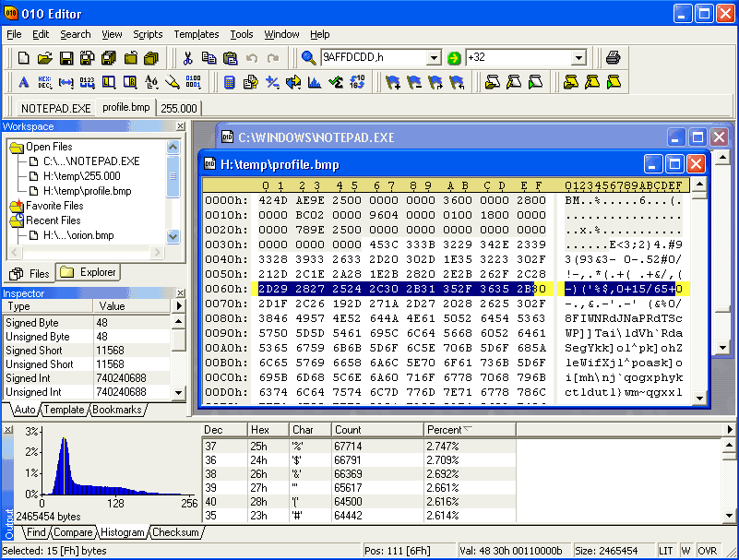Click the Open Template yellow scroll icon
The height and width of the screenshot is (560, 739).
tap(571, 82)
